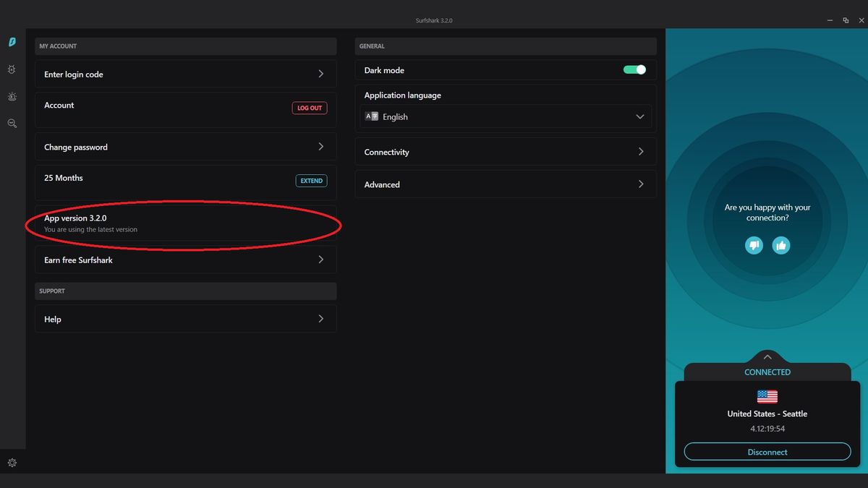Give a thumbs down for your connection
Image resolution: width=868 pixels, height=488 pixels.
753,245
